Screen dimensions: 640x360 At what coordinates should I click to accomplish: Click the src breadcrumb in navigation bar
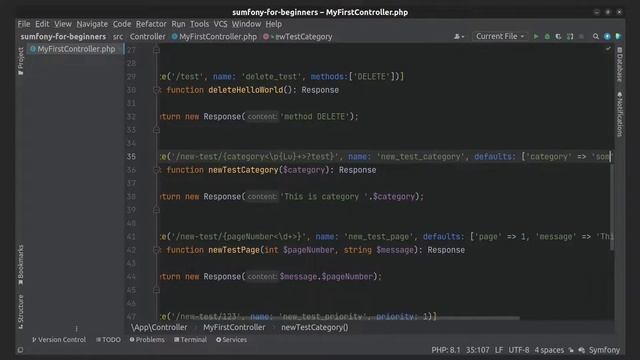point(118,37)
